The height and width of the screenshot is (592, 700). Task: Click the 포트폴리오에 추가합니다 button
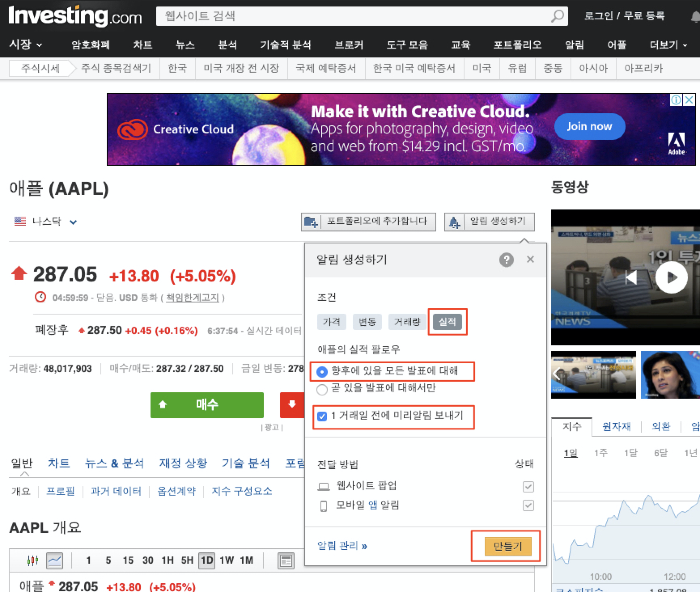click(368, 222)
